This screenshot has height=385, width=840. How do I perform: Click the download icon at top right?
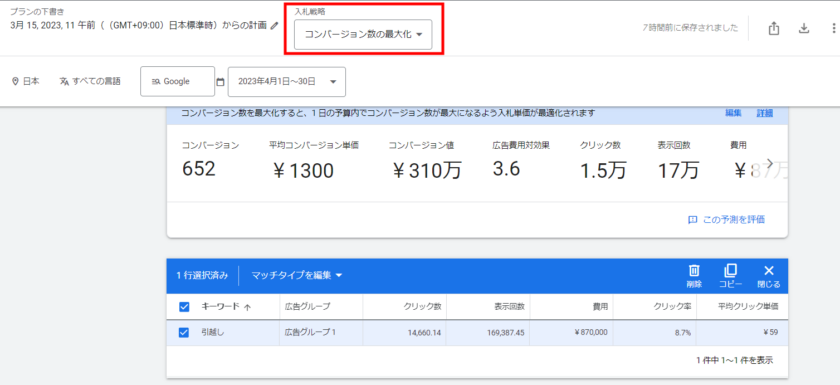tap(804, 28)
